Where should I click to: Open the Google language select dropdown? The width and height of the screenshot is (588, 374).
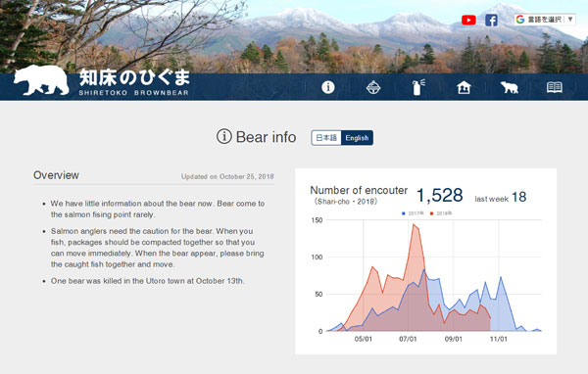(x=545, y=20)
